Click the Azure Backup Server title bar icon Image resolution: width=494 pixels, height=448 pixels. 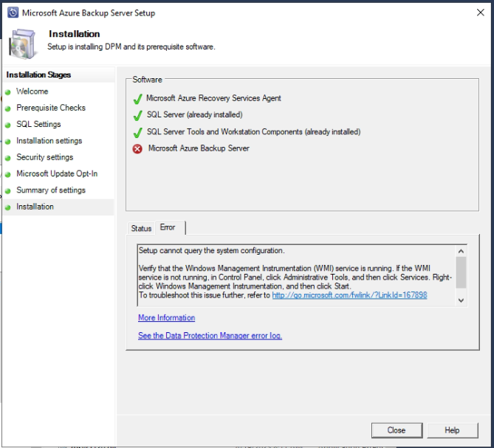(x=13, y=13)
